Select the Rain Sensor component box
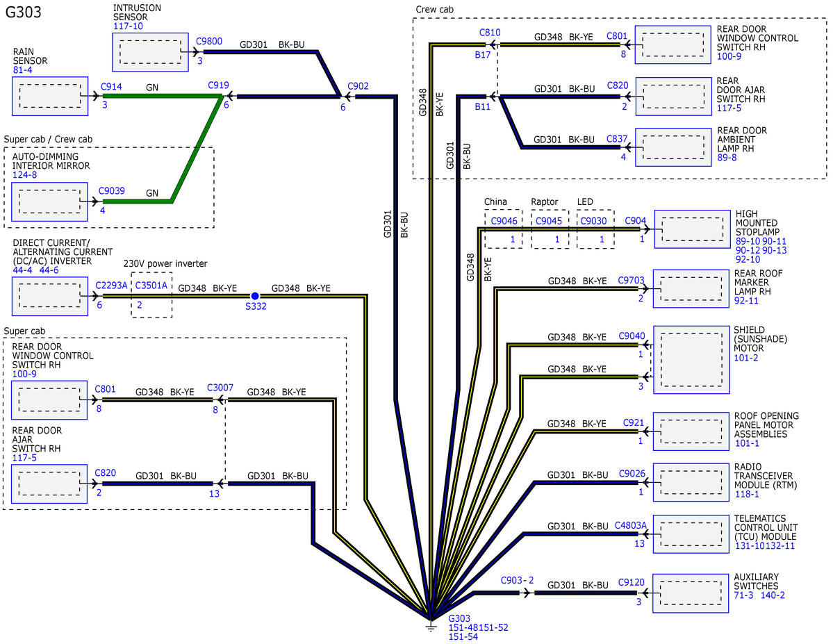 coord(49,96)
